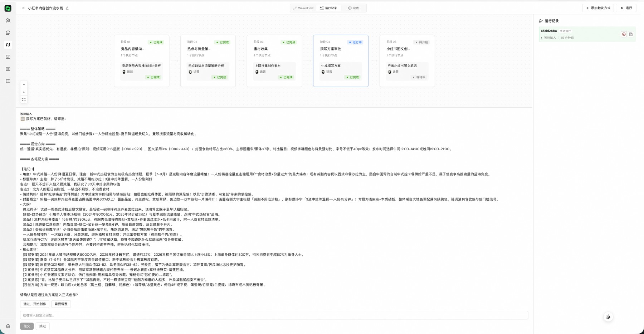Click the 提交 button
This screenshot has height=334, width=644.
click(27, 326)
